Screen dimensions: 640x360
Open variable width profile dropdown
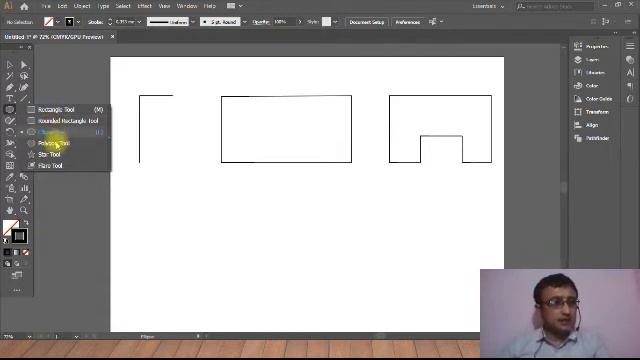point(193,22)
